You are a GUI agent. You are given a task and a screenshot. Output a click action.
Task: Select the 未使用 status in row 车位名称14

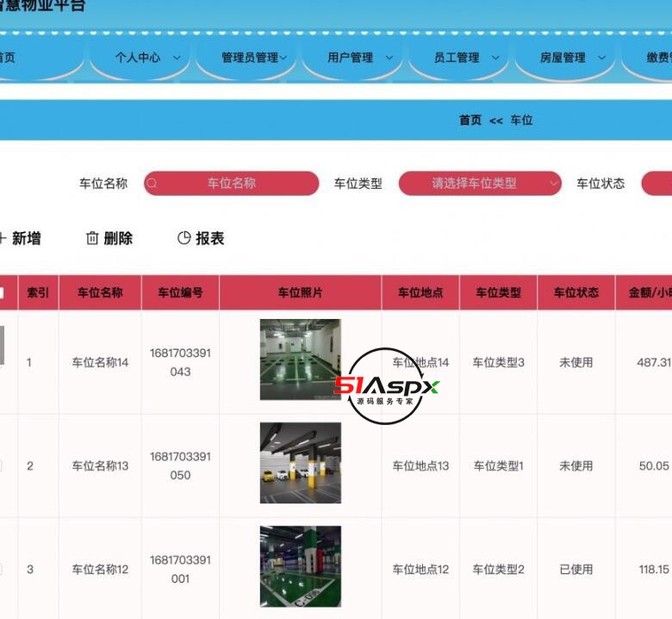tap(576, 362)
